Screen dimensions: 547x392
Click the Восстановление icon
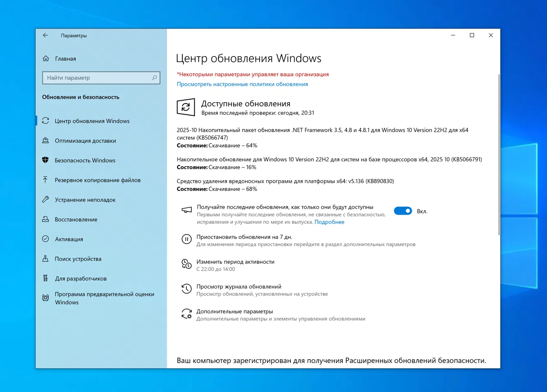[x=46, y=219]
